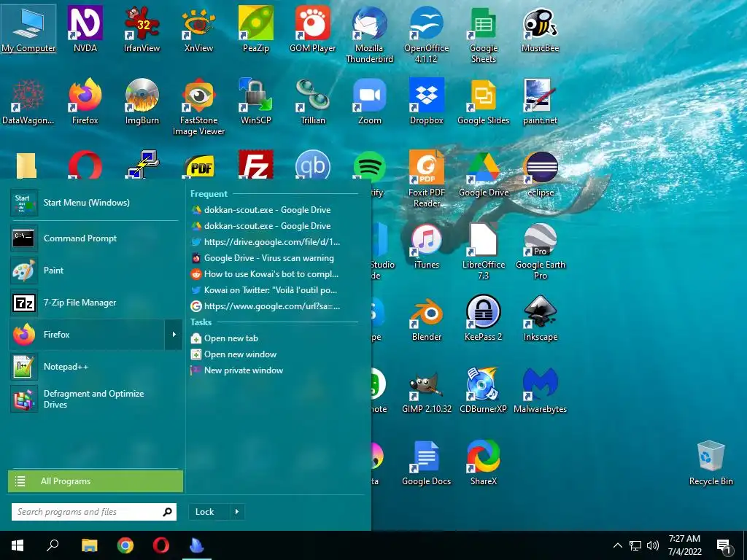Select My Computer desktop icon
This screenshot has height=560, width=747.
tap(28, 28)
